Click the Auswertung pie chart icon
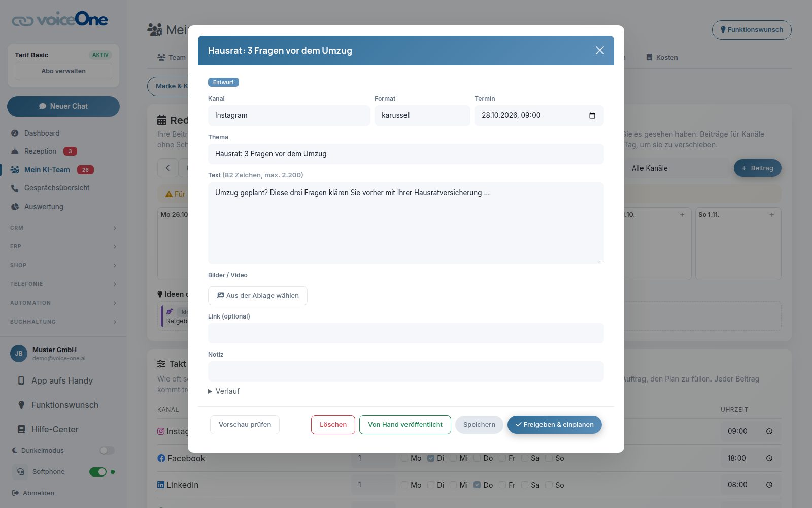 [x=15, y=207]
